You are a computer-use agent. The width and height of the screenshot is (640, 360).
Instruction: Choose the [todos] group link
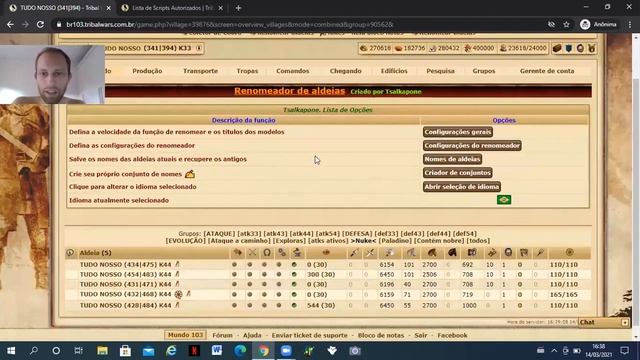tap(478, 241)
